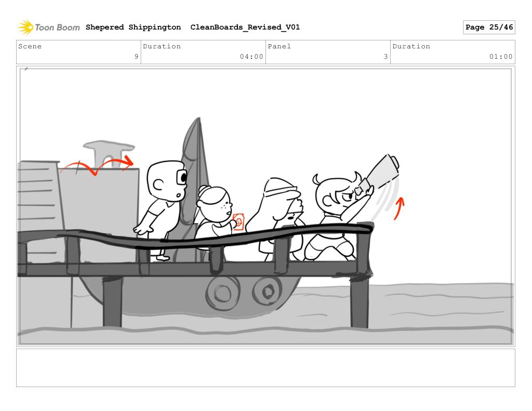Viewport: 532px width, 411px height.
Task: Click the thick black dock railing
Action: [x=208, y=239]
